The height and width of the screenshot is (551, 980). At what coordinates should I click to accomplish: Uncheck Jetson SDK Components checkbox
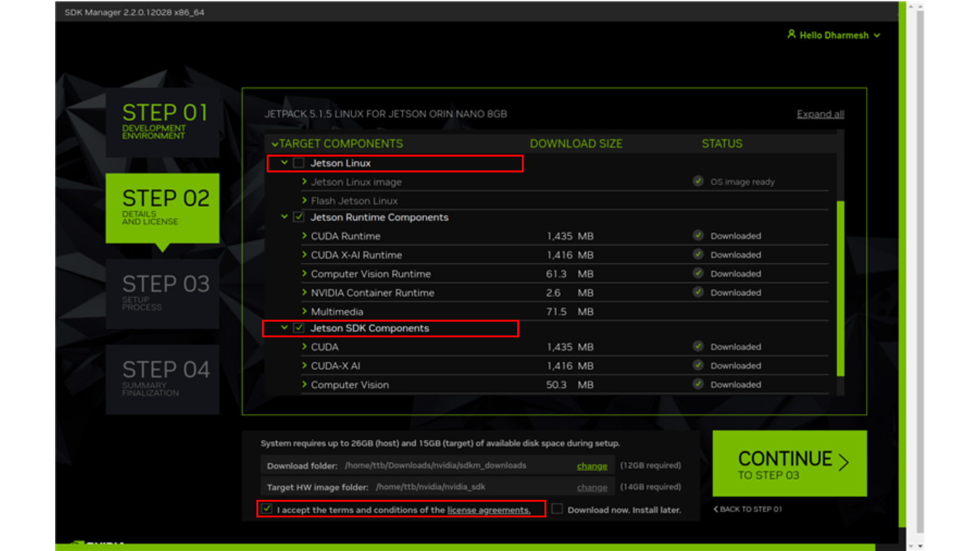coord(299,328)
